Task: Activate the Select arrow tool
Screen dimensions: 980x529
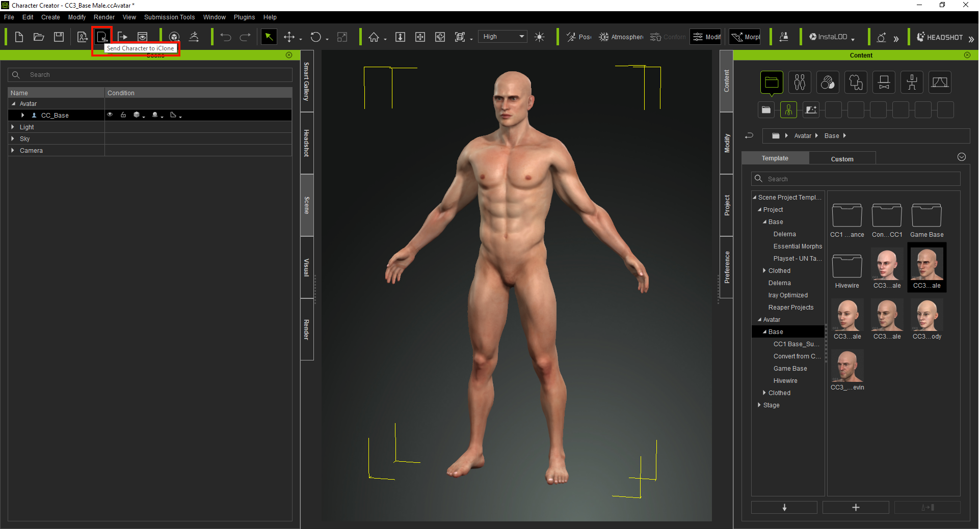Action: point(269,37)
